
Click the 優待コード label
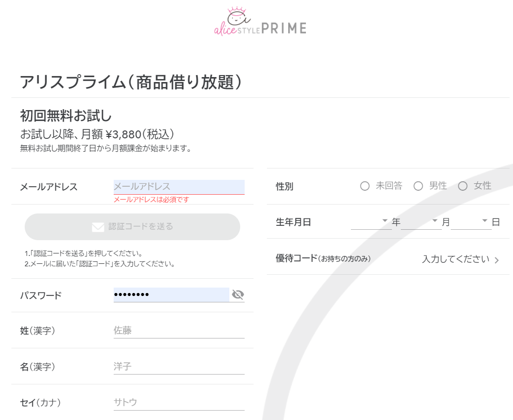pyautogui.click(x=296, y=258)
